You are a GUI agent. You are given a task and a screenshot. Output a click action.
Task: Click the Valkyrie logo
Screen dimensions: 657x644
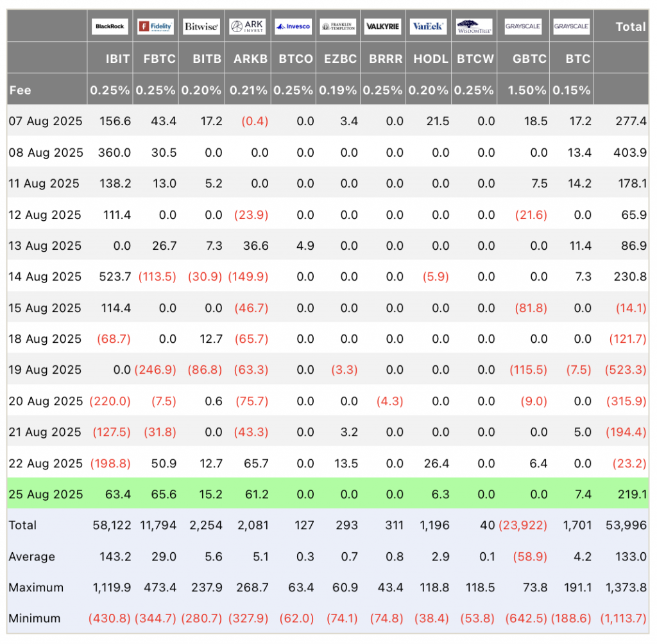point(383,26)
